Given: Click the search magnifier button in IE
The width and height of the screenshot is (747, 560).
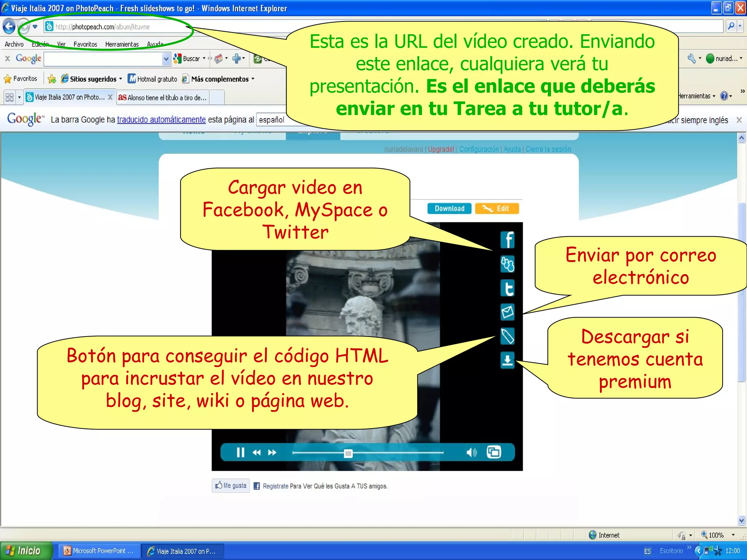Looking at the screenshot, I should click(x=731, y=26).
